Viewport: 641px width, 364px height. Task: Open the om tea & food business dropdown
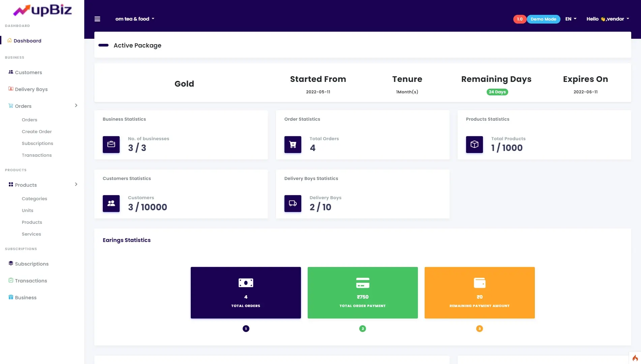point(134,19)
